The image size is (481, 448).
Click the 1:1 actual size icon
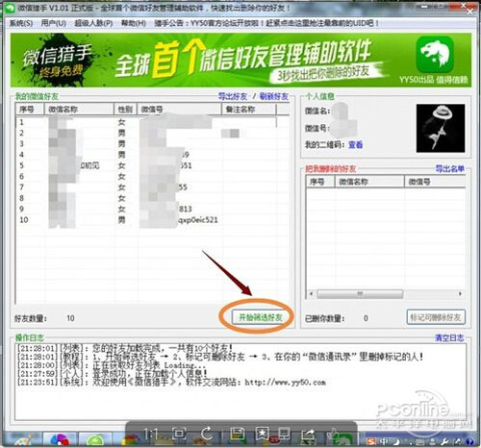[150, 435]
